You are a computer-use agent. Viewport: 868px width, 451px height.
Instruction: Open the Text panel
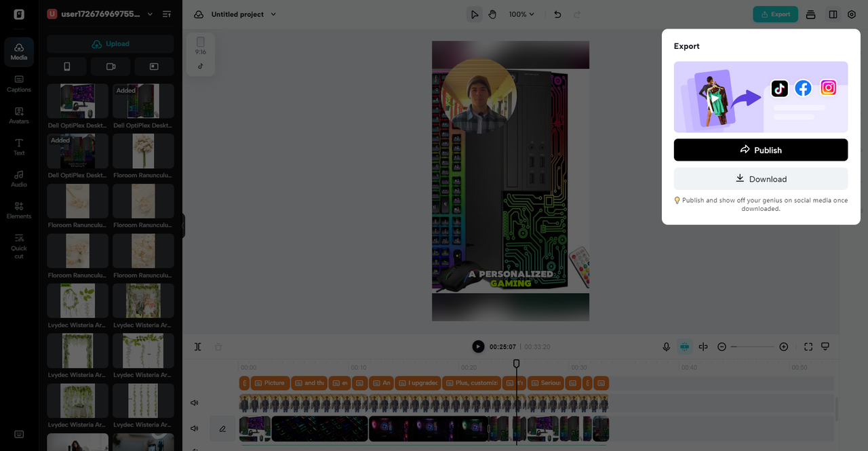(x=19, y=147)
